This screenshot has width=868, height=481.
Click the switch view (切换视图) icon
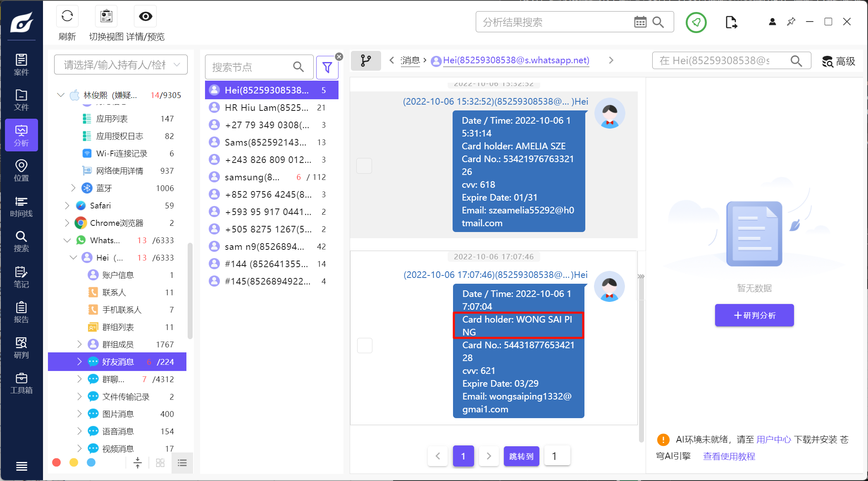[106, 17]
